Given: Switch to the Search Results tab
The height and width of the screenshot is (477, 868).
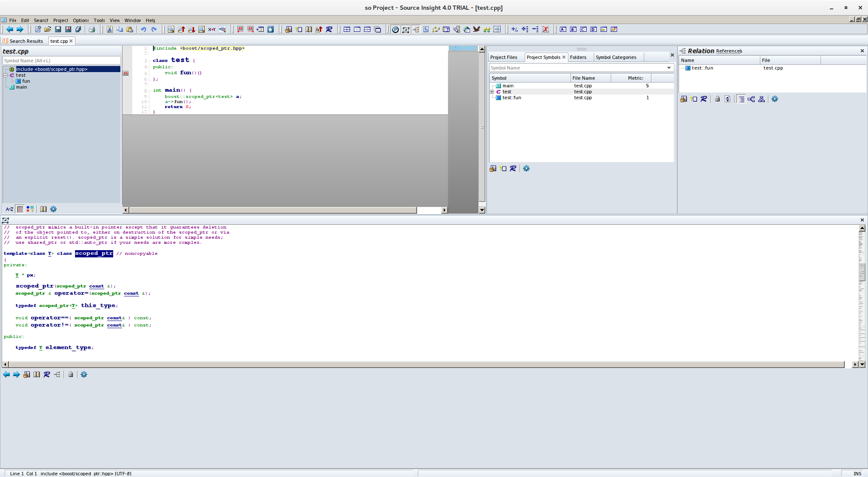Looking at the screenshot, I should 23,41.
